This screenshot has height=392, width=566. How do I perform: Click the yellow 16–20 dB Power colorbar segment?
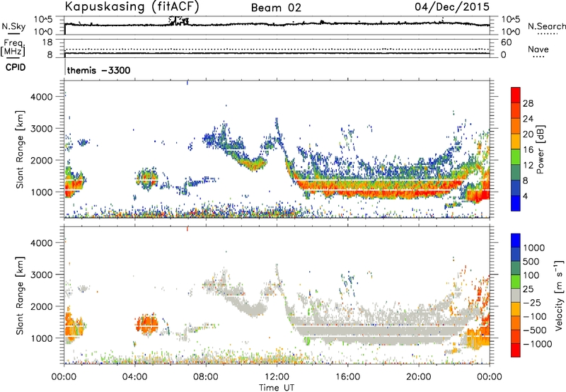516,142
